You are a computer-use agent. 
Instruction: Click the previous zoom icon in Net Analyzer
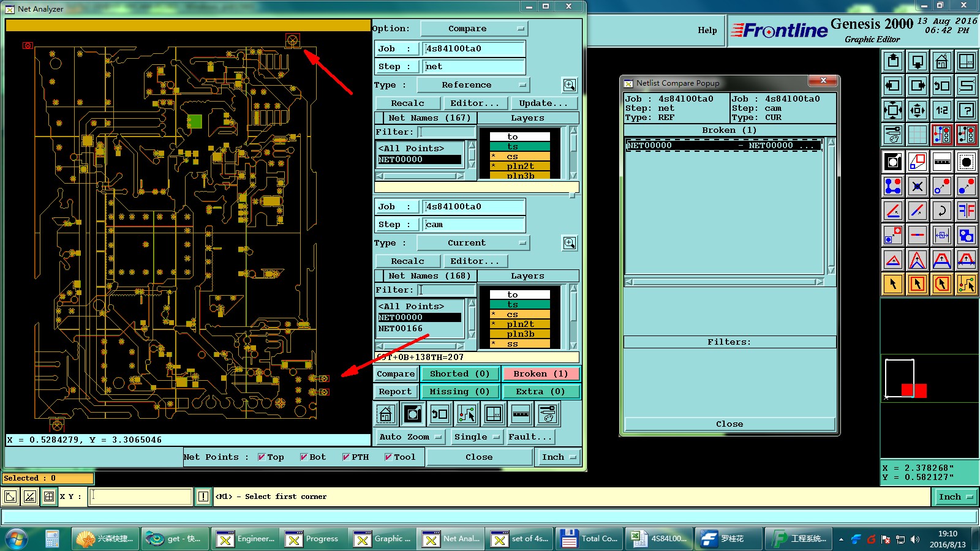pyautogui.click(x=440, y=414)
